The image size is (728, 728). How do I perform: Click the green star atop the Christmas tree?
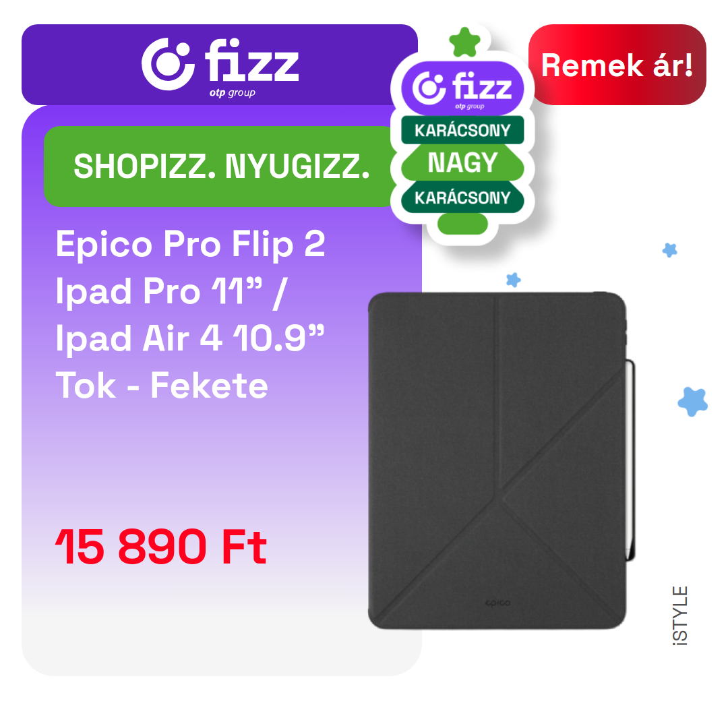pyautogui.click(x=464, y=42)
